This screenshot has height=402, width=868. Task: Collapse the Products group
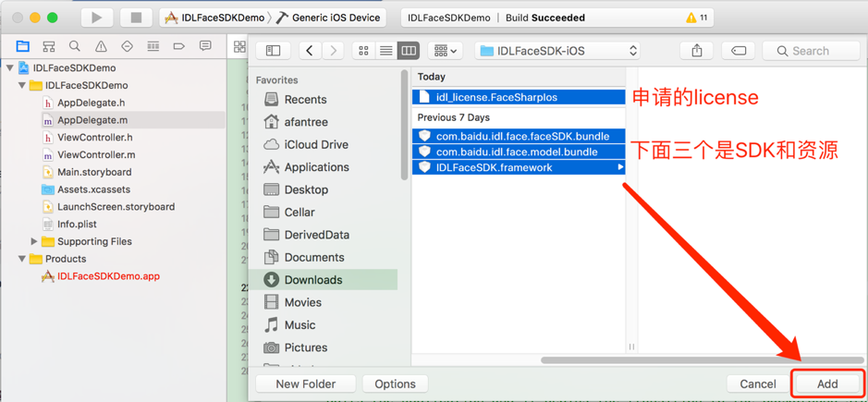click(22, 259)
